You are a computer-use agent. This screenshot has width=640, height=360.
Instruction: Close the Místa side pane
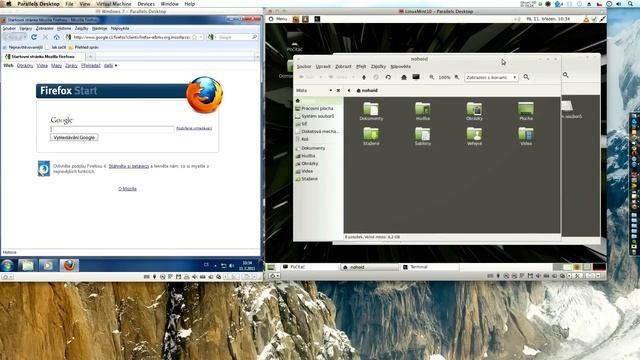[x=338, y=91]
